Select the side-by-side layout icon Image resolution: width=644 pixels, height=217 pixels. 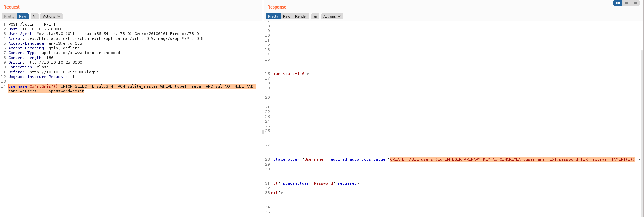617,3
